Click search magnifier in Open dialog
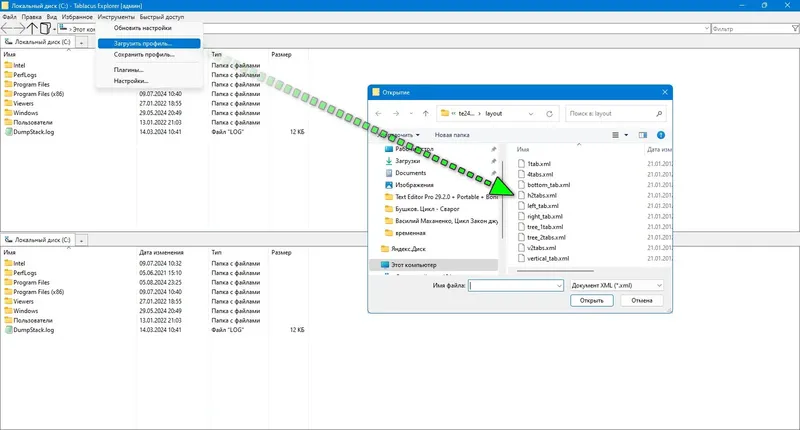 [x=659, y=113]
